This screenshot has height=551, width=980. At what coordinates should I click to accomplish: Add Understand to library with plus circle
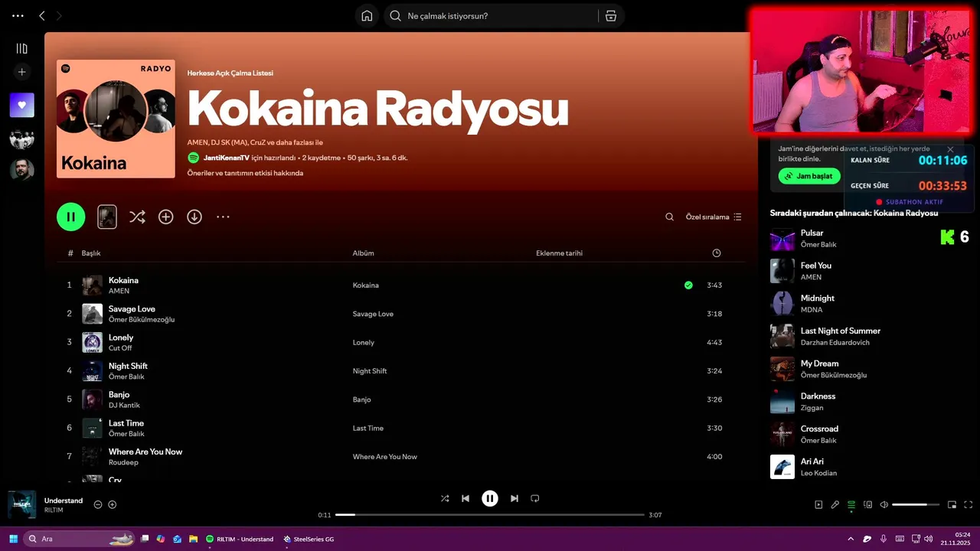(x=112, y=504)
